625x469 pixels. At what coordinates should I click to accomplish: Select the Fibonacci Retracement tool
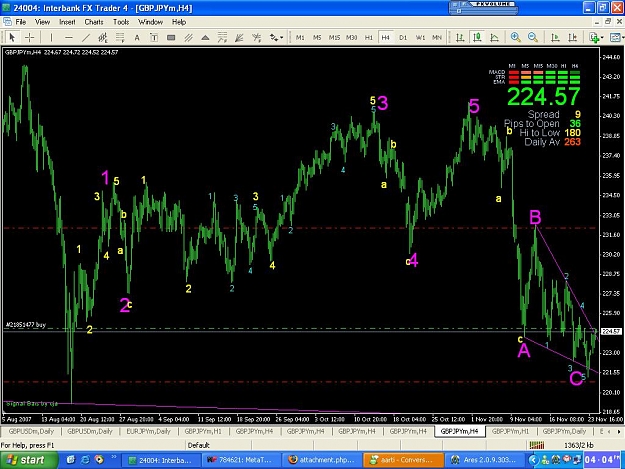(x=120, y=37)
